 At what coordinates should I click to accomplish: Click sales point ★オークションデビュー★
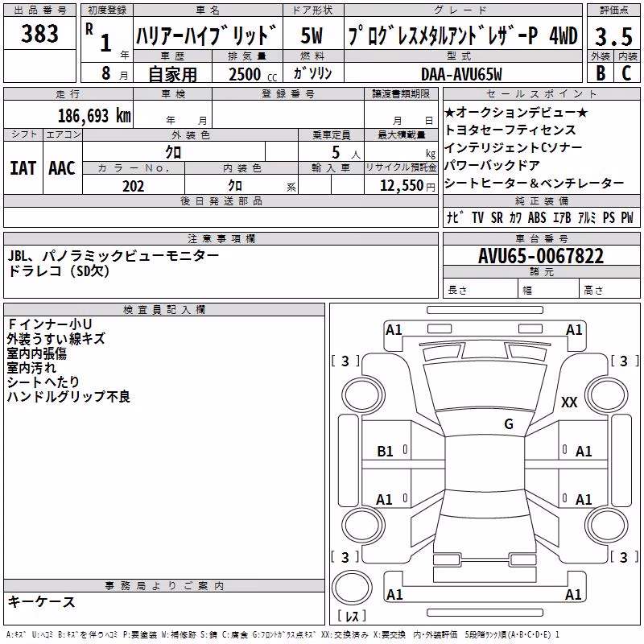click(x=516, y=112)
